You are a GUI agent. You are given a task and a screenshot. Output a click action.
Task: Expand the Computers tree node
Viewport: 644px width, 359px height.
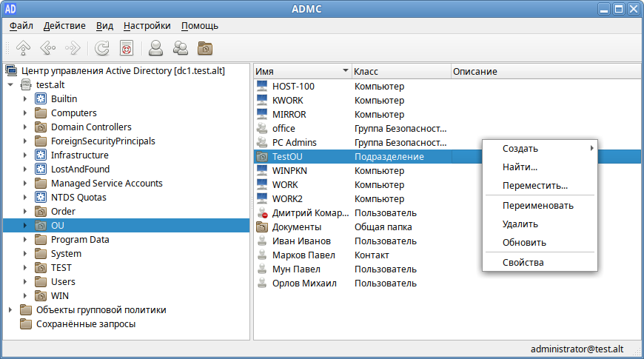click(x=25, y=113)
